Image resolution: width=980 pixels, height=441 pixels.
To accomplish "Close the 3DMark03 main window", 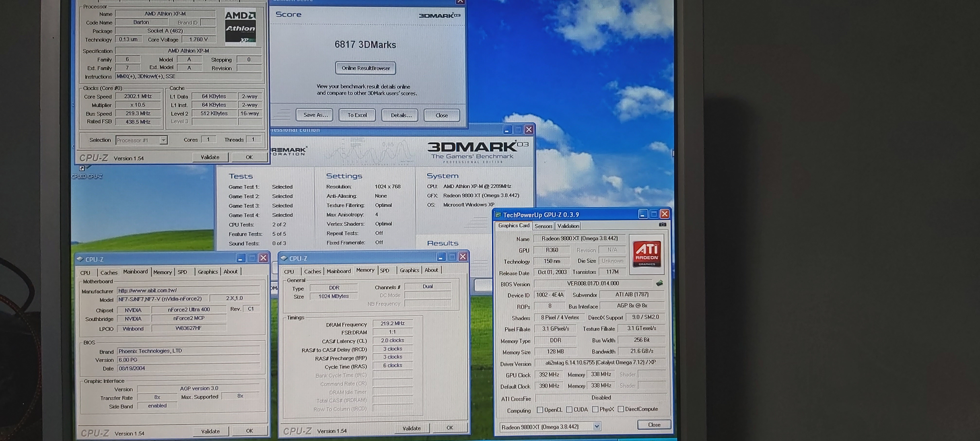I will (529, 130).
